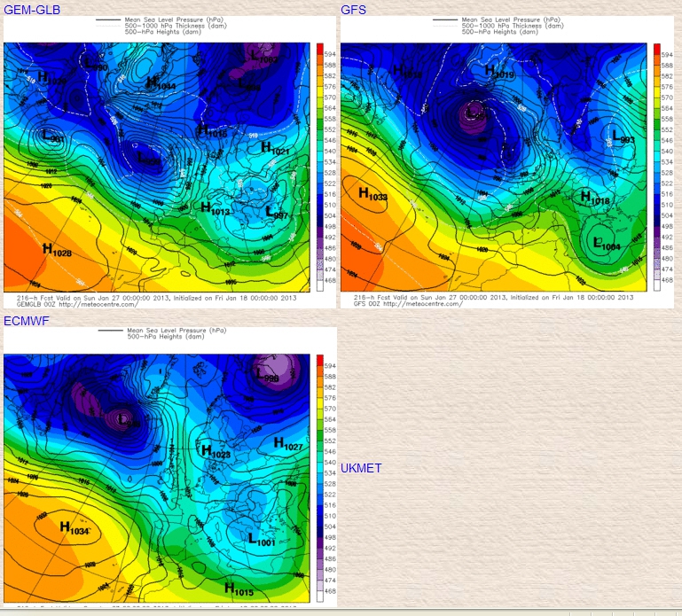Open the UKMET model link
Screen dimensions: 682x616
[361, 468]
